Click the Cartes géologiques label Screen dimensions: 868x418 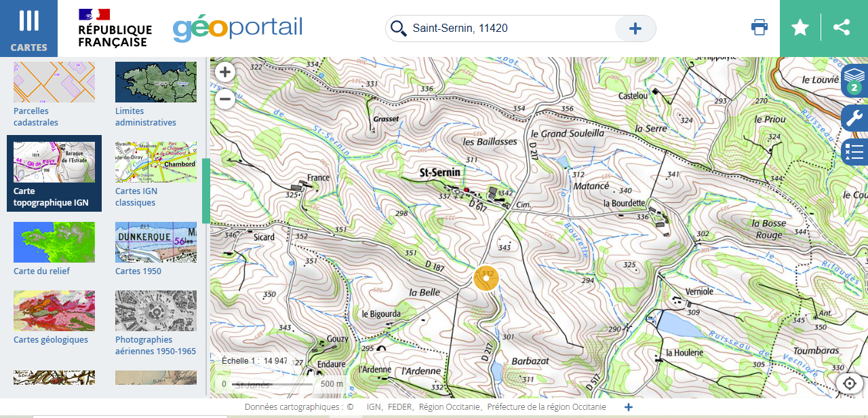tap(51, 340)
